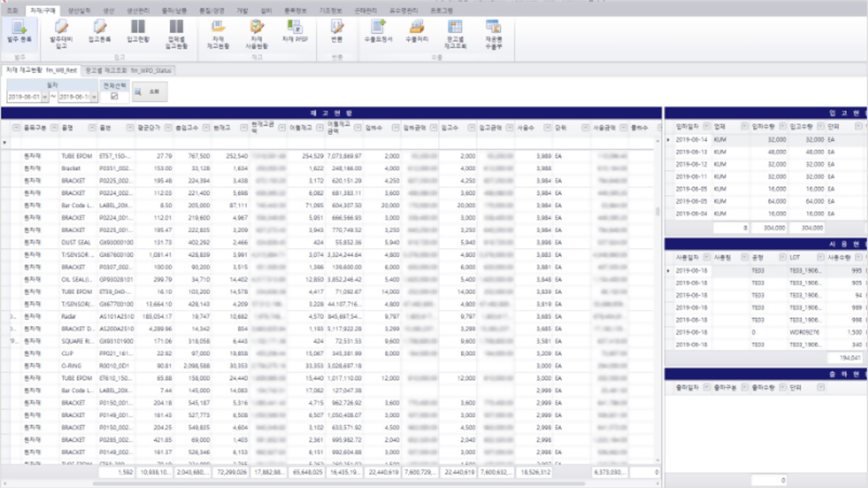Click the 194,041 usage total cell
This screenshot has height=488, width=868.
tap(845, 358)
